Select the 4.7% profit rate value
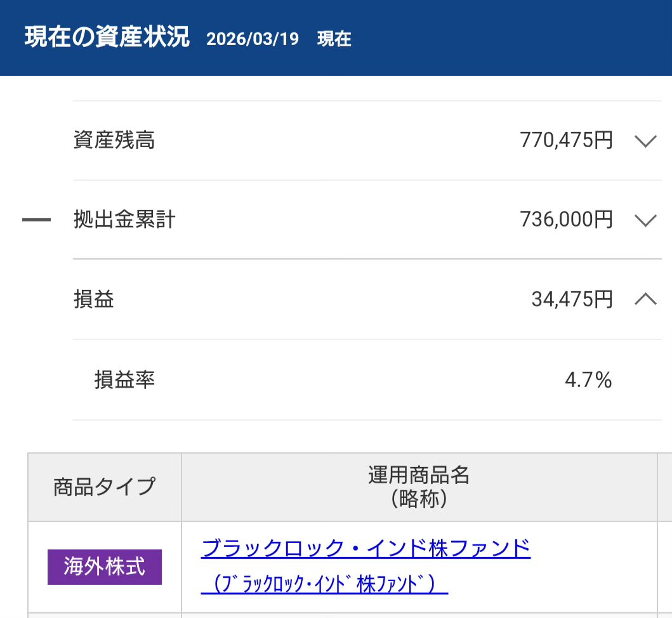The image size is (672, 618). click(x=588, y=380)
